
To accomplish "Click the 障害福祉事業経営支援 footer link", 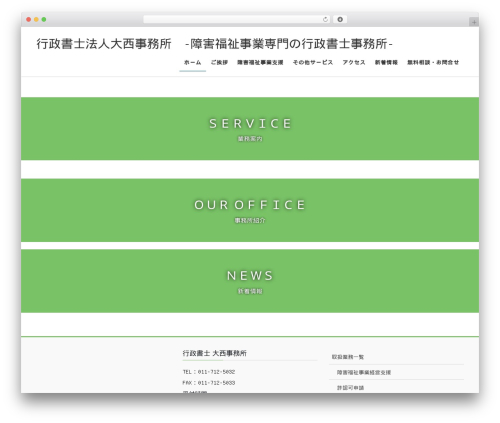I will 364,372.
